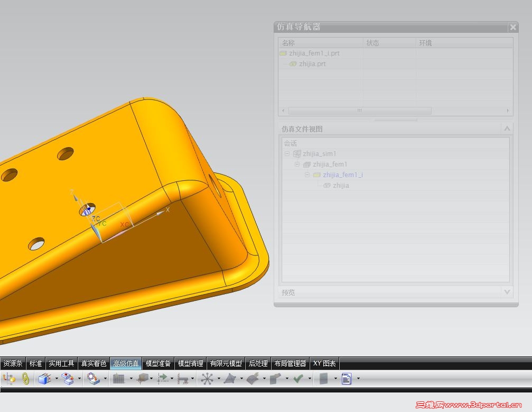Click the grayed box with crosshair icon

click(x=142, y=378)
